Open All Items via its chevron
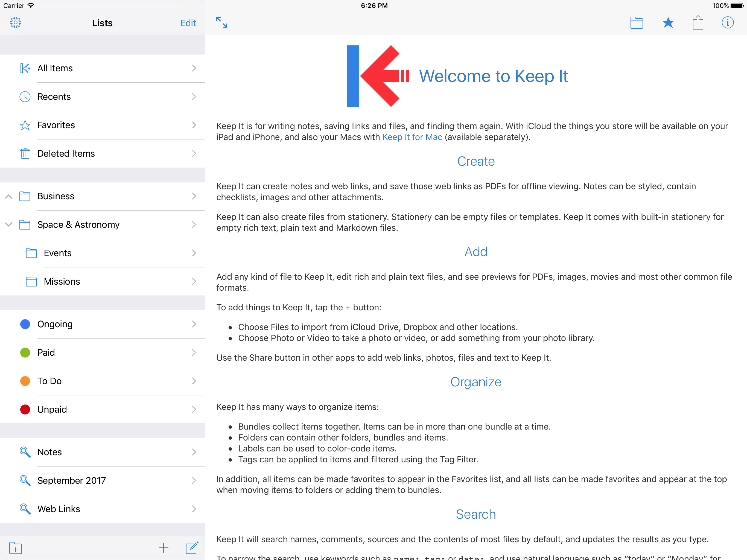Image resolution: width=747 pixels, height=560 pixels. pos(194,68)
